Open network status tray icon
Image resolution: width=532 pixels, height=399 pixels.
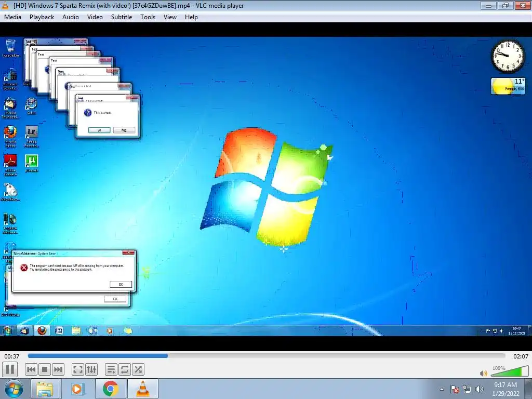tap(467, 389)
